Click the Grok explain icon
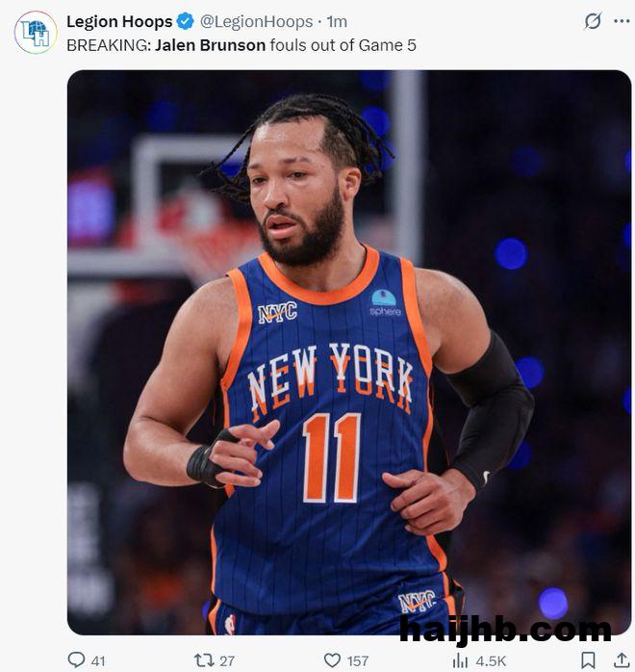 593,21
